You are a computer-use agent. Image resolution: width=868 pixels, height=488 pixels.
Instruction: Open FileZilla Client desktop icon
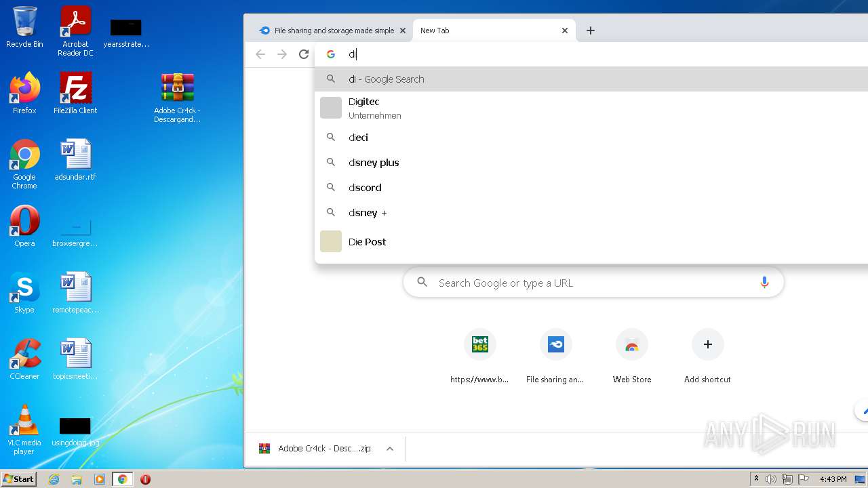pyautogui.click(x=75, y=94)
